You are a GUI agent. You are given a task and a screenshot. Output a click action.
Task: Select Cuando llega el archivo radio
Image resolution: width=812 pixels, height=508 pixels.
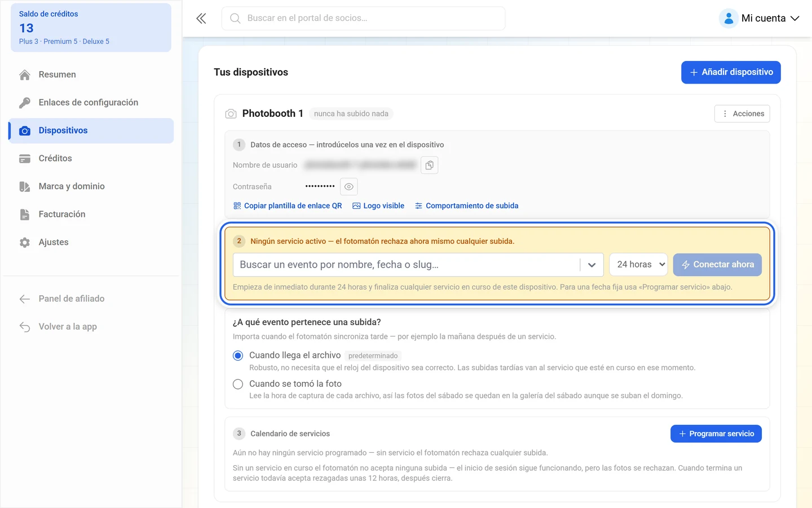coord(238,356)
